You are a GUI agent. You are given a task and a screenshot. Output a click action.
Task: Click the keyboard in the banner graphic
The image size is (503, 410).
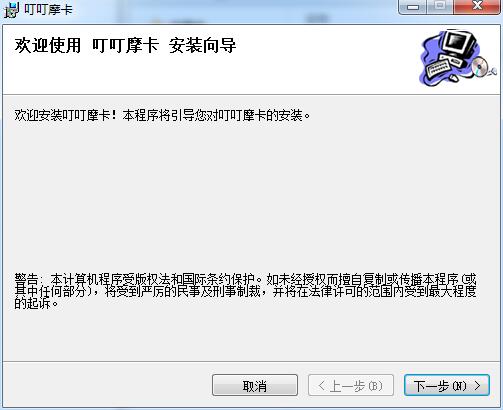pos(438,67)
